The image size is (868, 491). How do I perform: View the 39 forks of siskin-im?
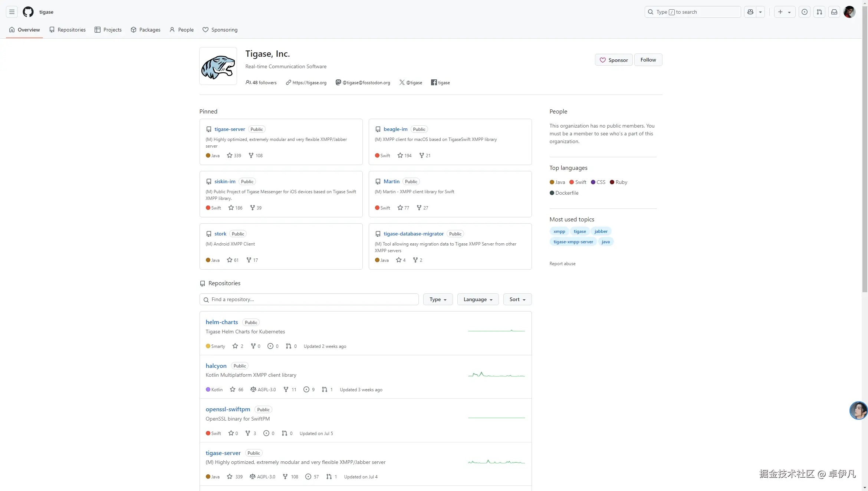point(256,208)
